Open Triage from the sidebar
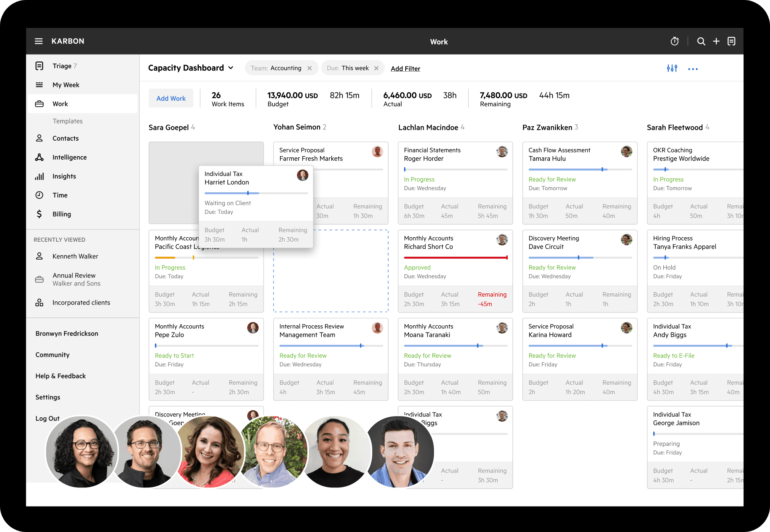Viewport: 770px width, 532px height. (x=61, y=66)
